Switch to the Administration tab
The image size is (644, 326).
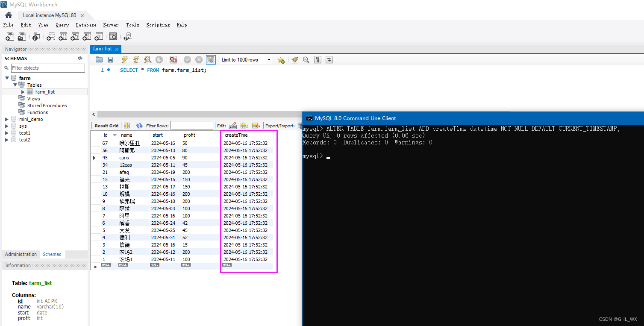coord(21,254)
